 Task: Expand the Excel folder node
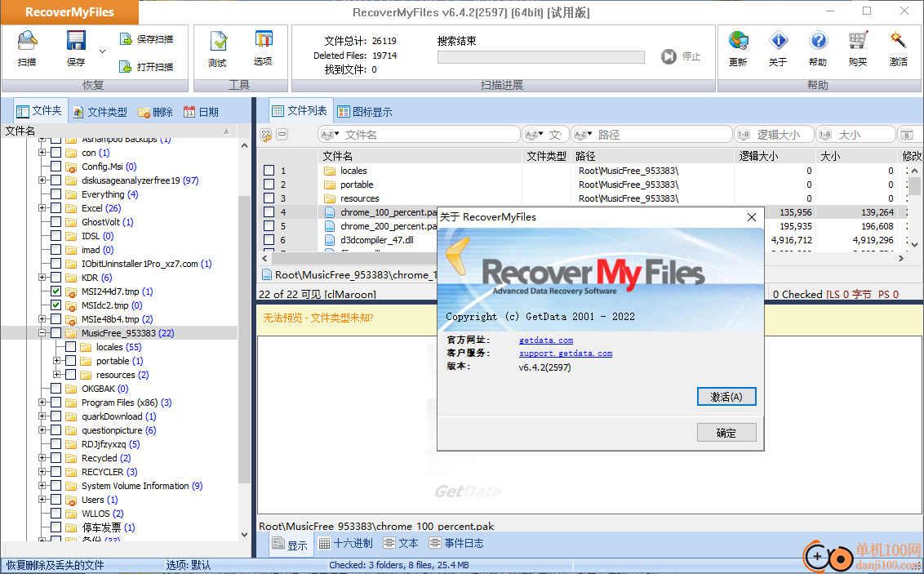tap(42, 208)
